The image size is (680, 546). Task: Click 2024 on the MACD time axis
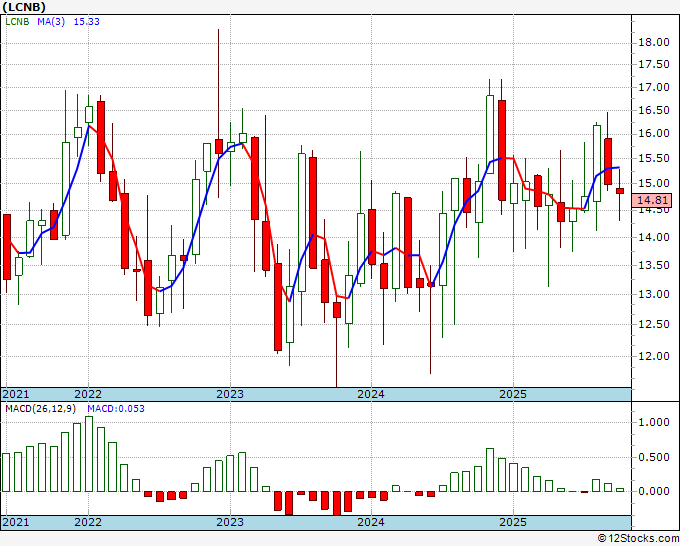coord(371,522)
